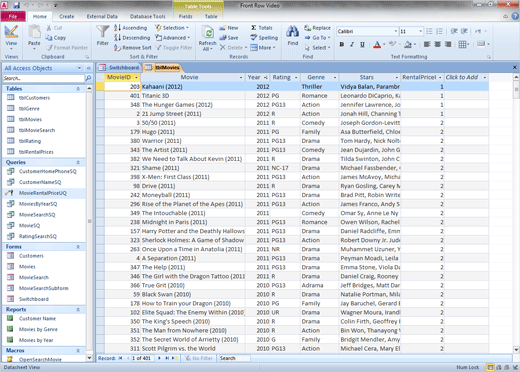
Task: Switch to the External Data tab
Action: tap(102, 16)
